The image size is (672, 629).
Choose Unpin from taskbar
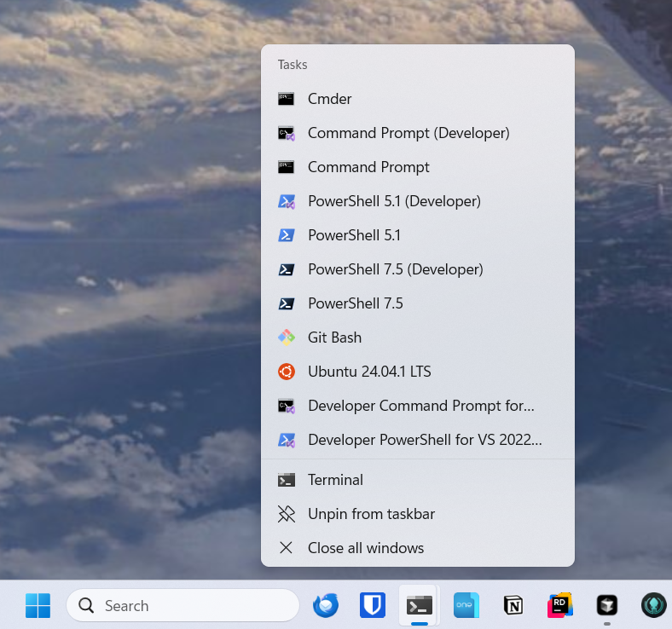pos(417,514)
